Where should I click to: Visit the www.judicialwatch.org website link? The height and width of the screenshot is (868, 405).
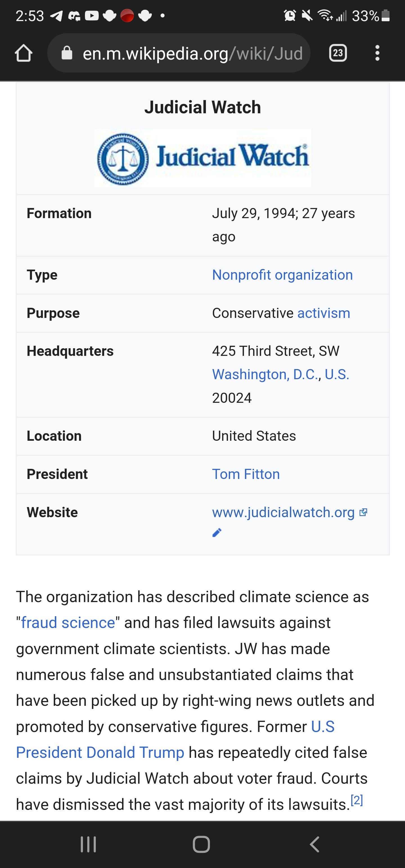(x=283, y=512)
